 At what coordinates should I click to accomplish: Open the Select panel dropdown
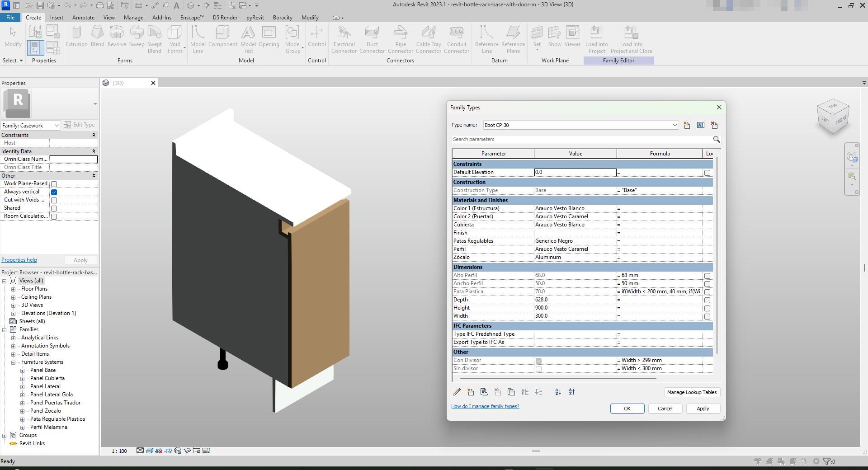coord(13,61)
